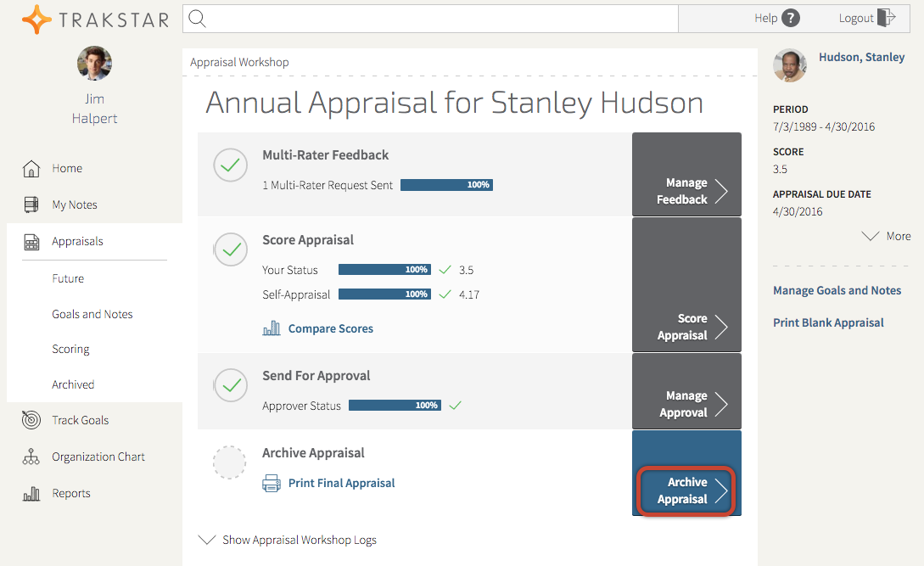Select the Compare Scores chart icon
924x566 pixels.
[x=272, y=328]
